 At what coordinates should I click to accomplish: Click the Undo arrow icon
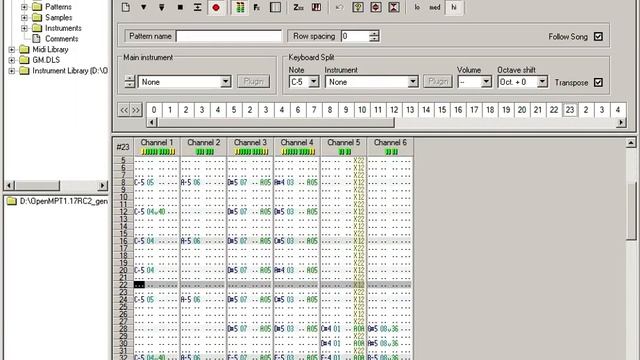pos(339,7)
